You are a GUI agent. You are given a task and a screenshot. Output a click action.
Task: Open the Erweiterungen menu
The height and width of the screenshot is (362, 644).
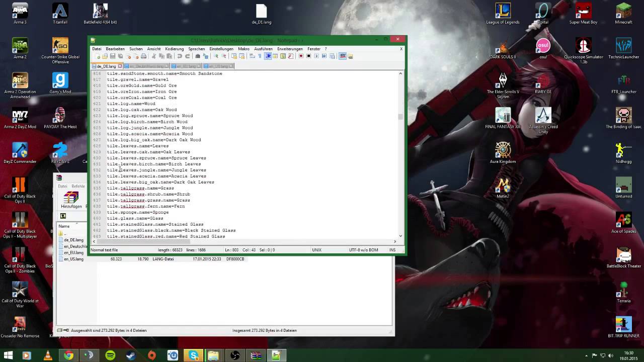[x=290, y=49]
